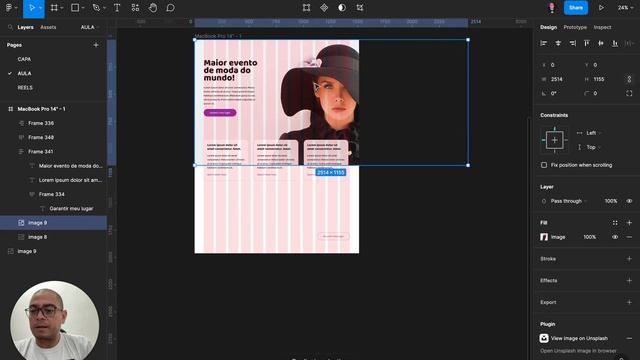Switch to the Design tab
Image resolution: width=640 pixels, height=360 pixels.
tap(548, 27)
